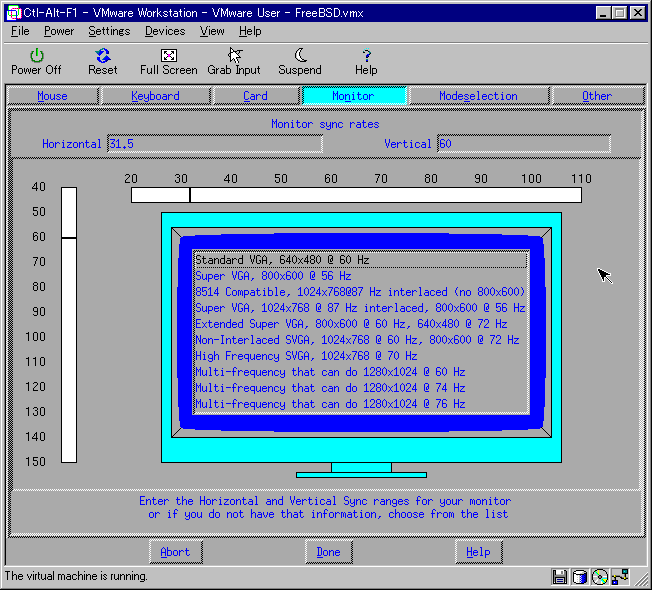Click the vertical sync range slider bar
The image size is (652, 590).
[x=69, y=325]
